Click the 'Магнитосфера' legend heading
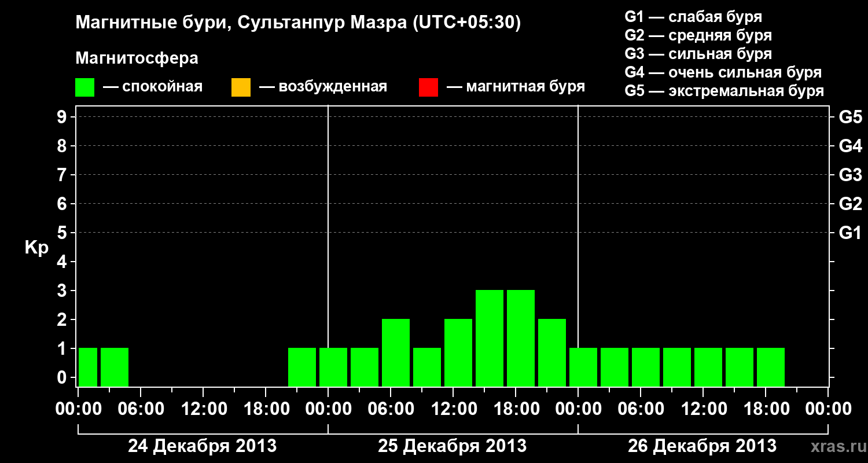Viewport: 868px width, 463px height. pos(137,58)
